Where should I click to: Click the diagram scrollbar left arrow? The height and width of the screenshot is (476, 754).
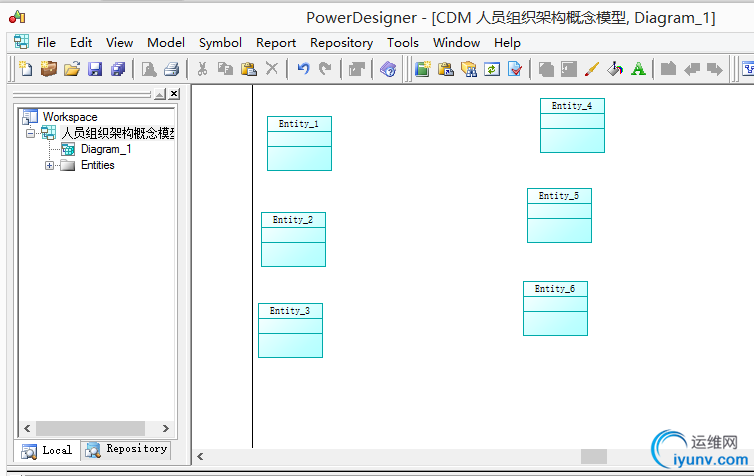200,456
